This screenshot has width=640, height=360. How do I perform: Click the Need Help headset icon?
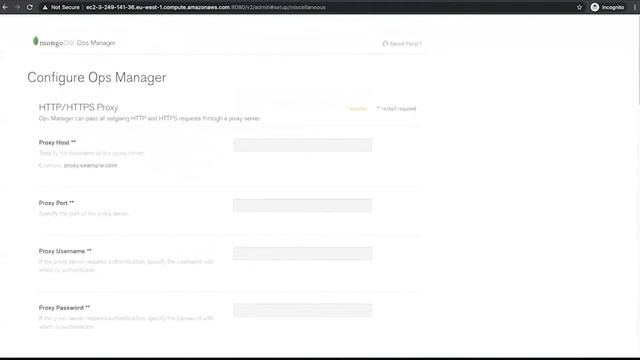[385, 43]
